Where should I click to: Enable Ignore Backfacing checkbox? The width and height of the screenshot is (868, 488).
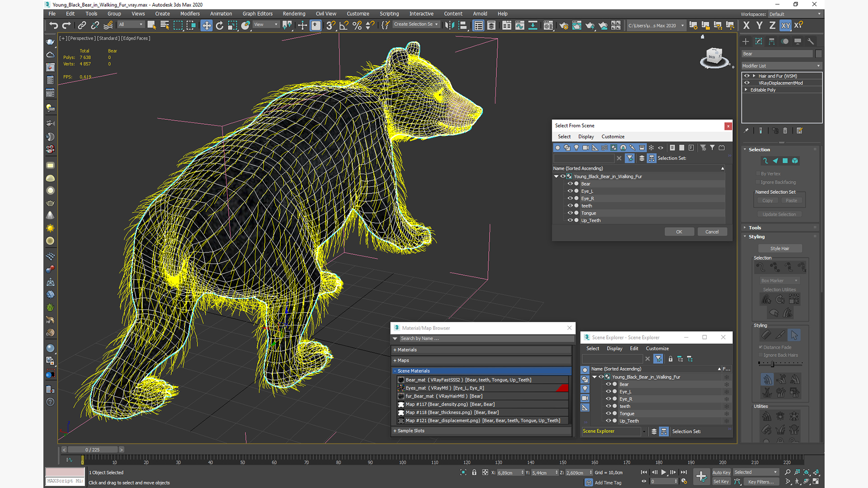coord(758,182)
